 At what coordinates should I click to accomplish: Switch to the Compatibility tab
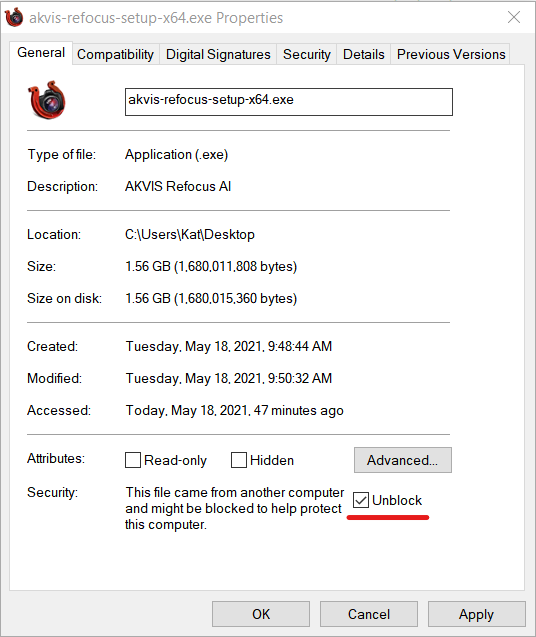coord(115,54)
